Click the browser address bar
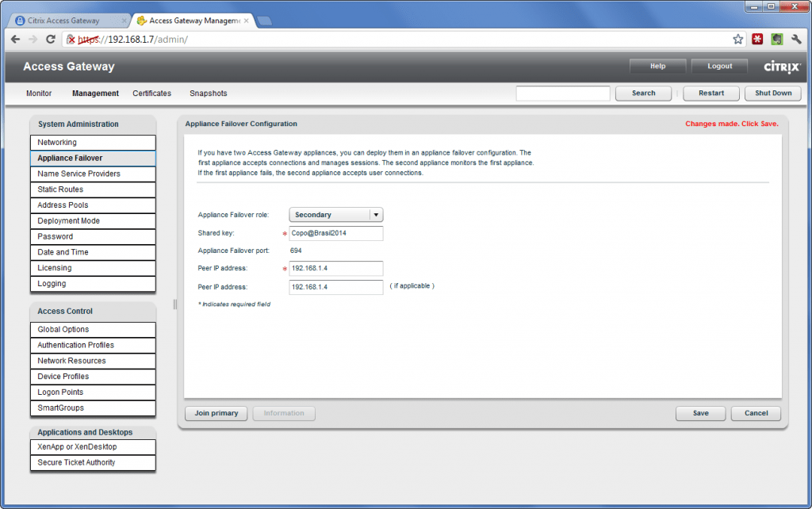Image resolution: width=812 pixels, height=509 pixels. coord(404,40)
